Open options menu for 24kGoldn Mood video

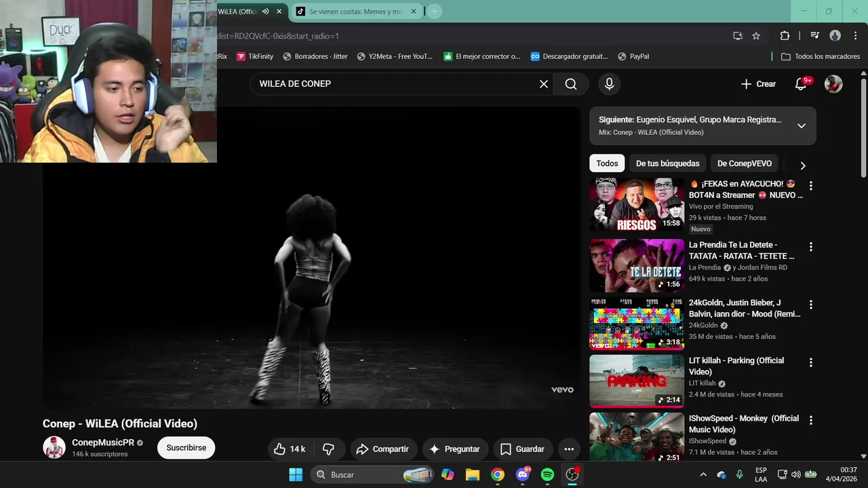click(810, 305)
